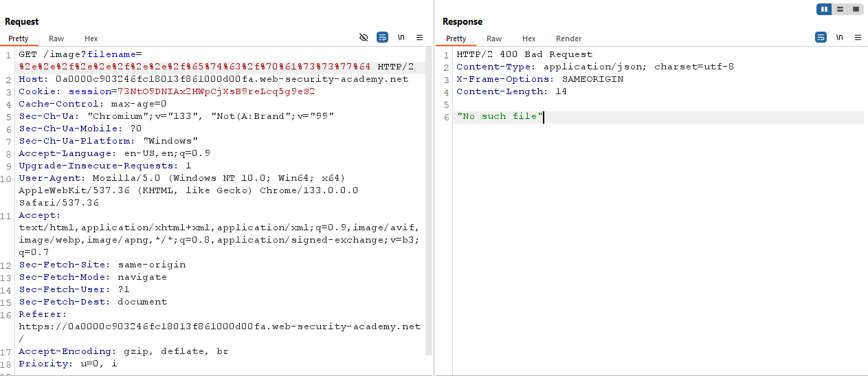Show non-printable characters in Request panel

pyautogui.click(x=401, y=38)
